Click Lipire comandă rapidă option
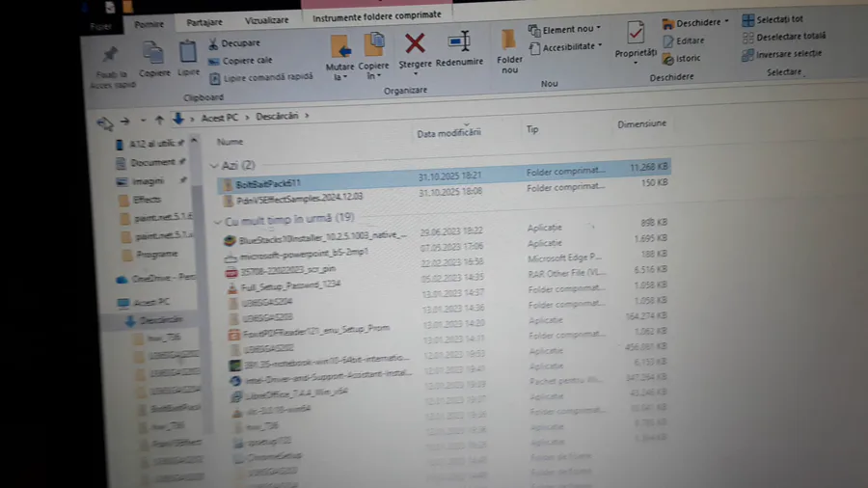 pos(261,77)
